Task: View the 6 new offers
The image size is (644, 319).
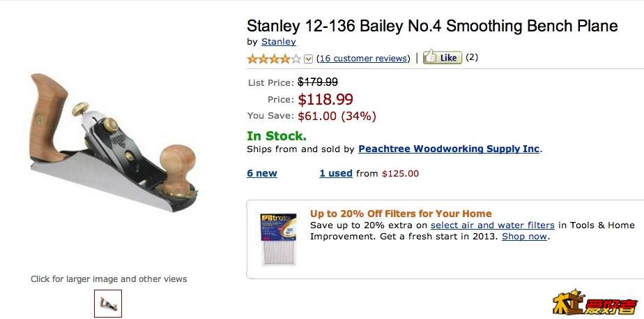Action: [x=261, y=173]
